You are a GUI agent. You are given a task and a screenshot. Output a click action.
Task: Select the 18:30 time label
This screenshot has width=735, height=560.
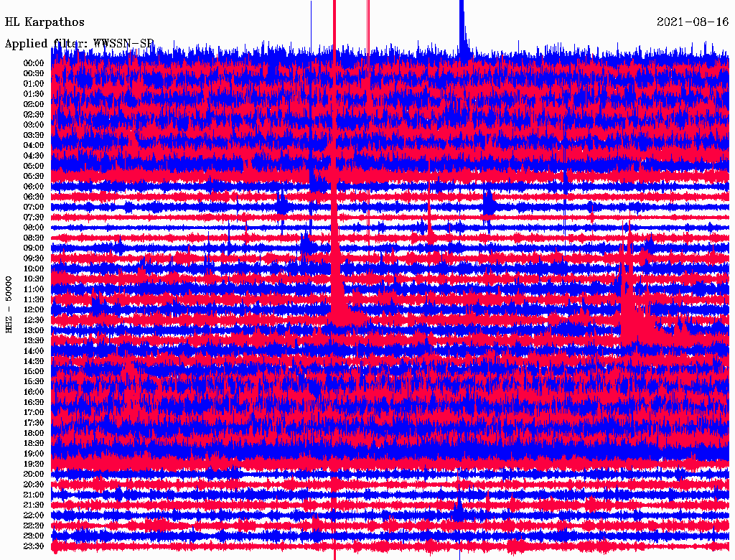34,444
